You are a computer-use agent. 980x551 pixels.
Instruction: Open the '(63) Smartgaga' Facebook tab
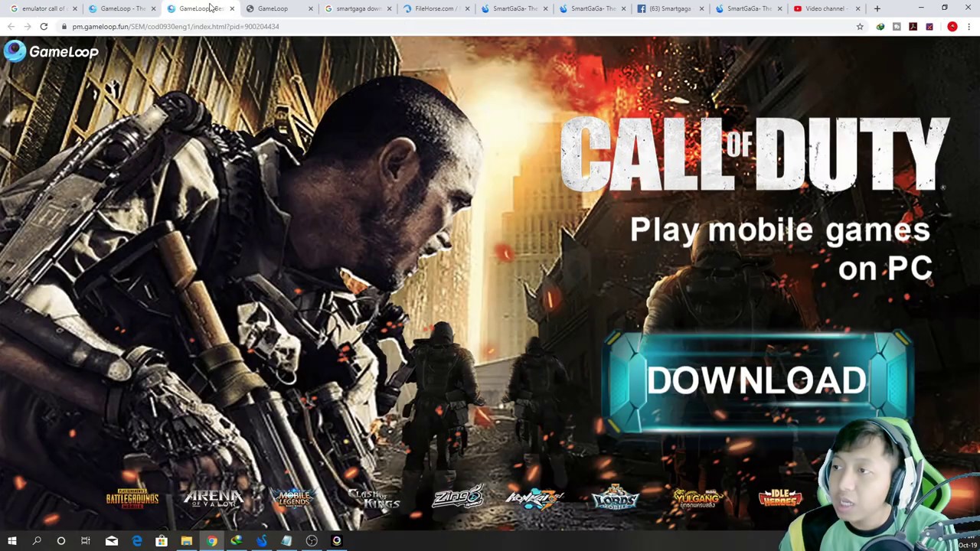point(668,8)
